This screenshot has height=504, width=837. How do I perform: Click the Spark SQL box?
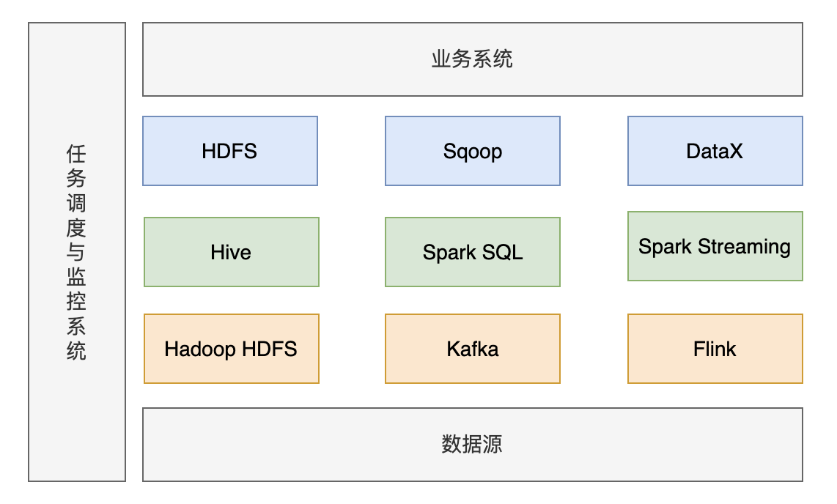(472, 252)
